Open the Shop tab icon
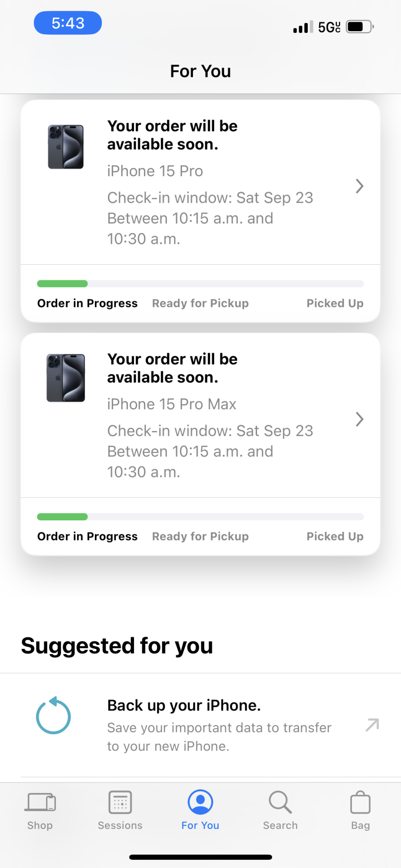 (40, 802)
